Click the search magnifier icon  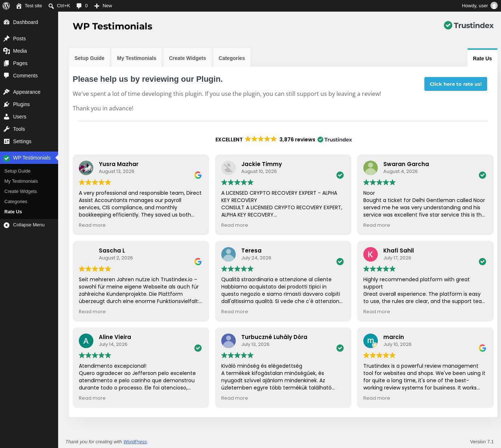point(51,6)
